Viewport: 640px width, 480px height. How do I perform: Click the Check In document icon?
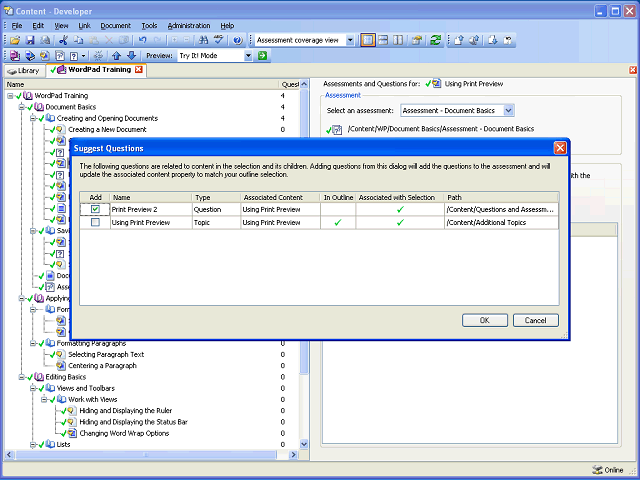pos(459,40)
